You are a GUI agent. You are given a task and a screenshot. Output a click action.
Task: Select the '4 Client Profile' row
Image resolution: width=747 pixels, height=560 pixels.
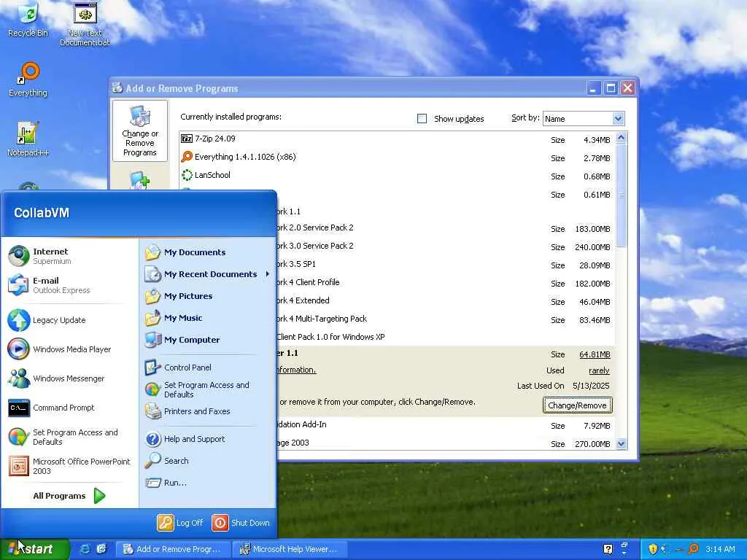pos(446,282)
